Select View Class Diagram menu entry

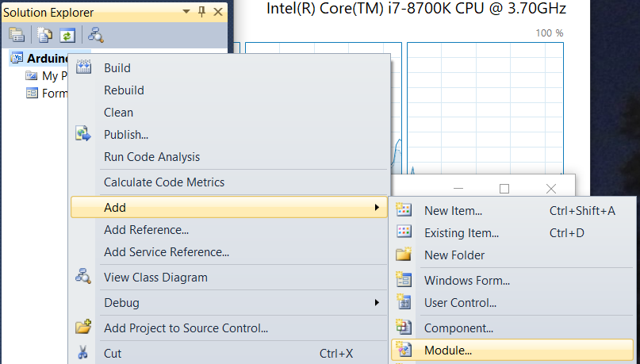pos(228,278)
